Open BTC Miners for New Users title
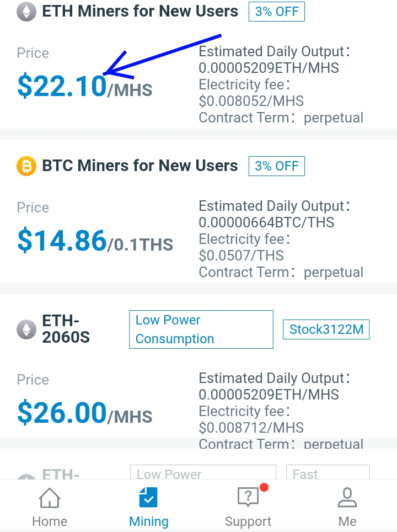 140,166
